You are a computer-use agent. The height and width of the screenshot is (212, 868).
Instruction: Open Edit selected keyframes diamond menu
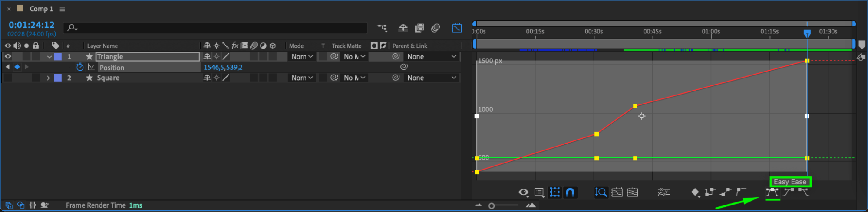point(696,192)
